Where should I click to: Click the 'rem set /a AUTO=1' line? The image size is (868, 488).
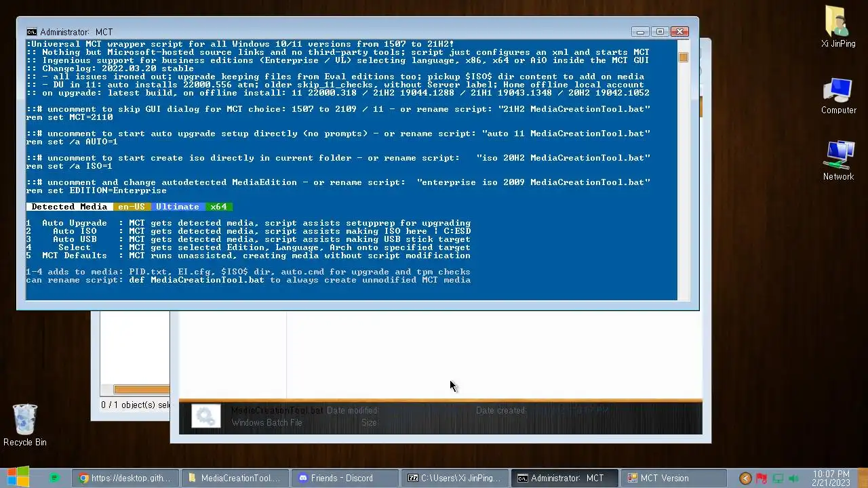coord(72,142)
